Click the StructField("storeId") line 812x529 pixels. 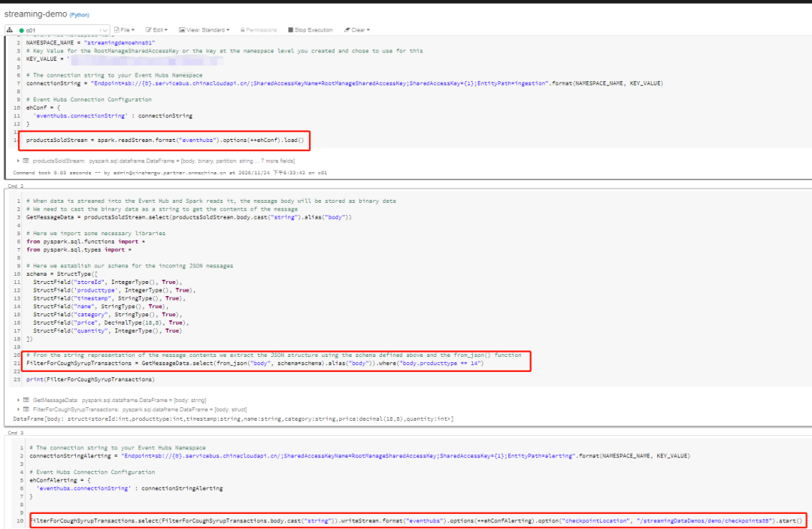pos(108,283)
